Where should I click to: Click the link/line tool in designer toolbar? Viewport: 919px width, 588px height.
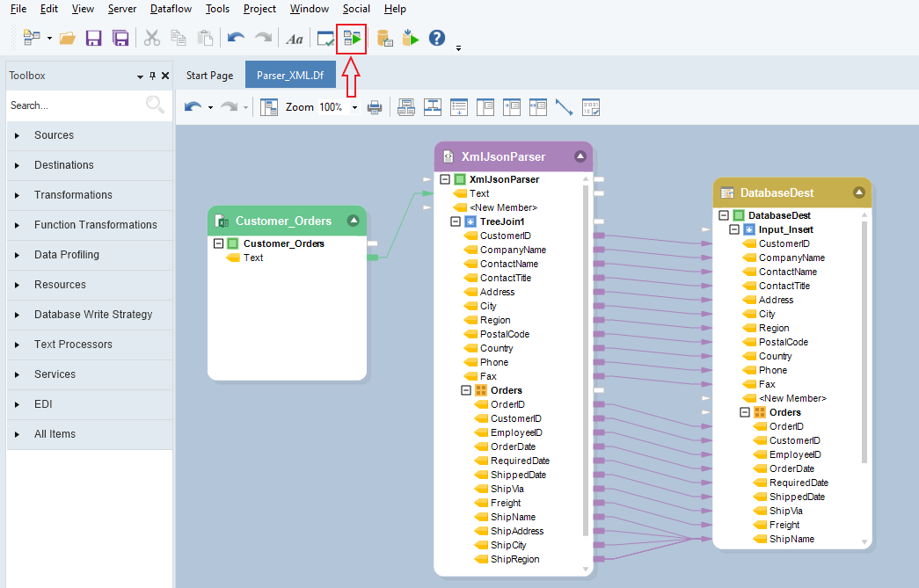click(564, 107)
